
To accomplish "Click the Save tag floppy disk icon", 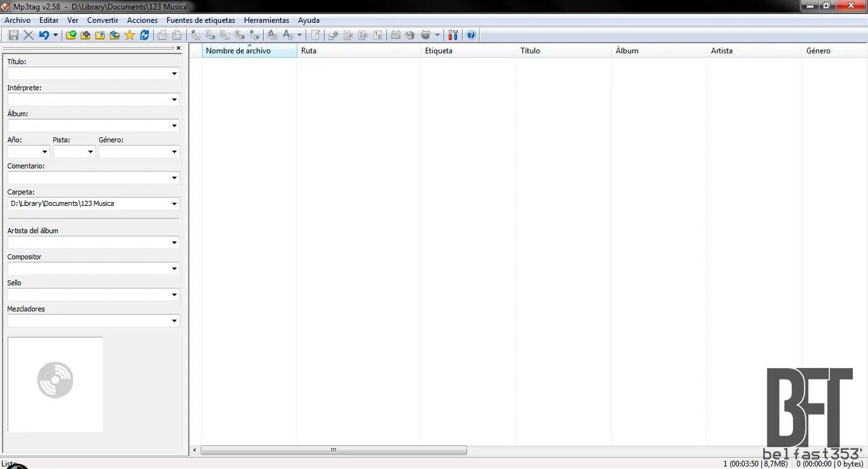I will click(13, 35).
